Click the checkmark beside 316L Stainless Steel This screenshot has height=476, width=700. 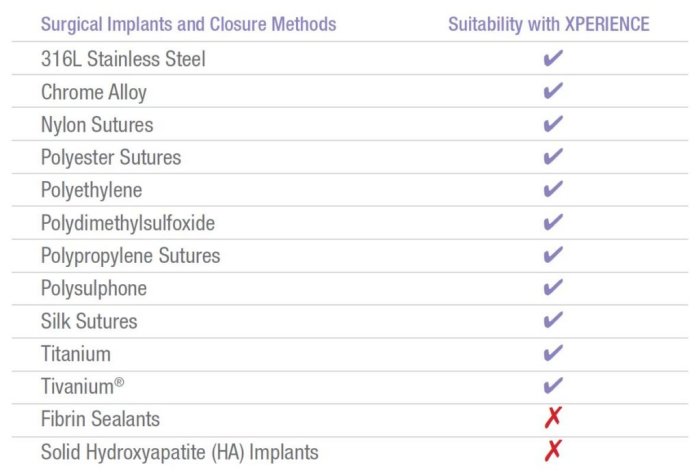(x=553, y=59)
